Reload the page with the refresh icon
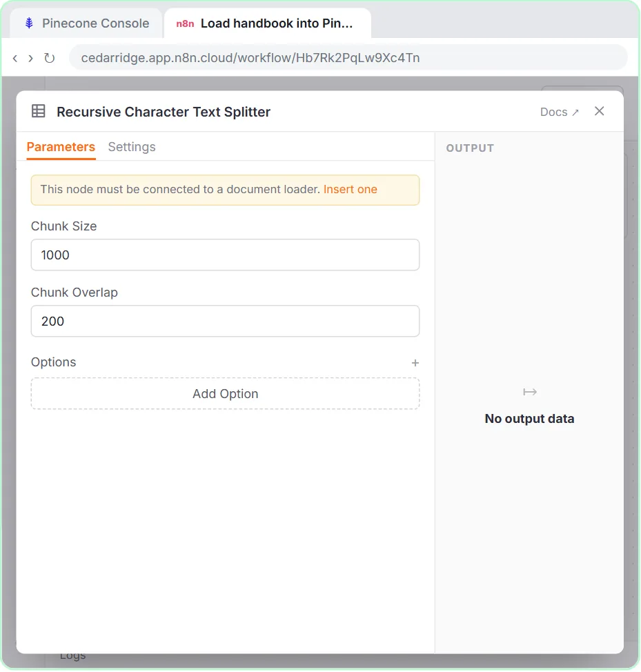 pos(49,58)
